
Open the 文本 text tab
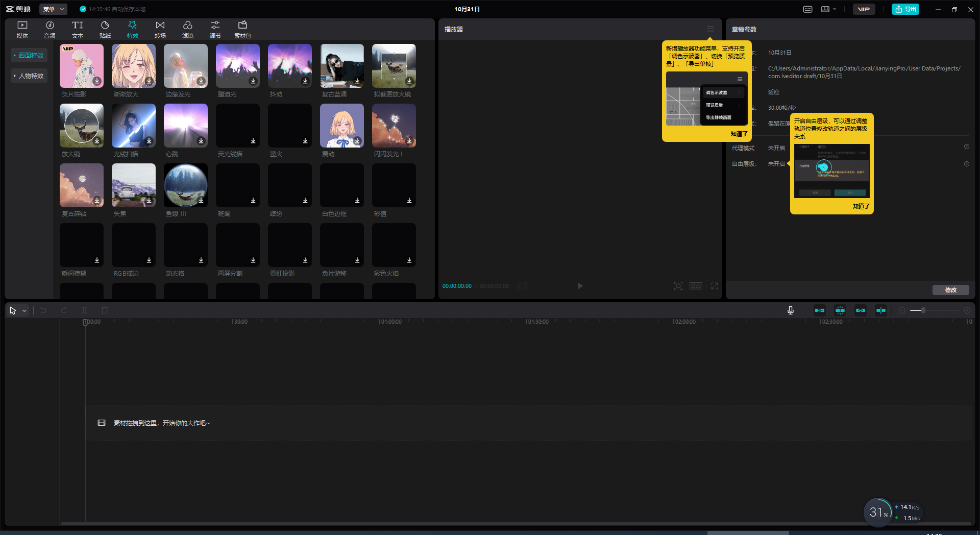(78, 30)
